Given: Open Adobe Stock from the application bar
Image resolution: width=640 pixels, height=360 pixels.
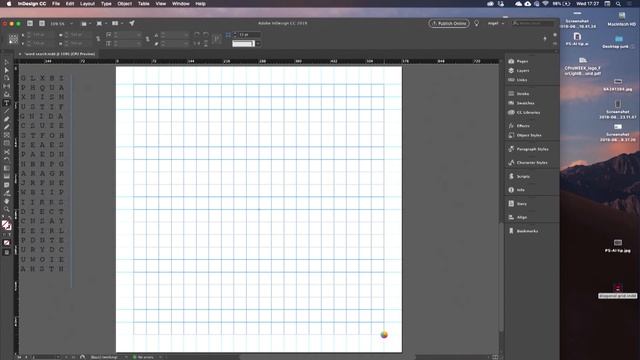Looking at the screenshot, I should click(x=42, y=24).
